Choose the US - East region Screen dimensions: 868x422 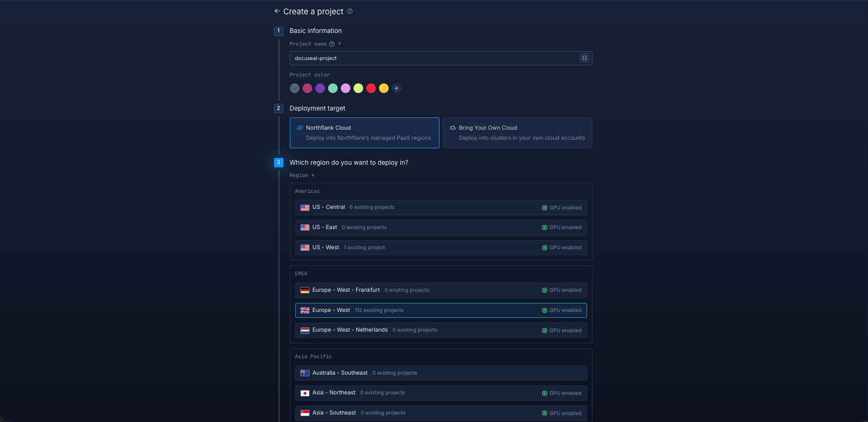441,227
